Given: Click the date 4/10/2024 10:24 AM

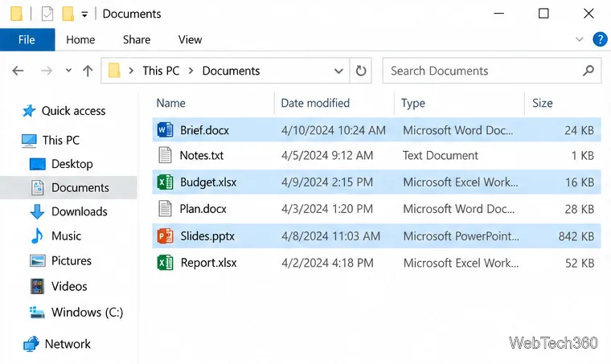Looking at the screenshot, I should [334, 130].
